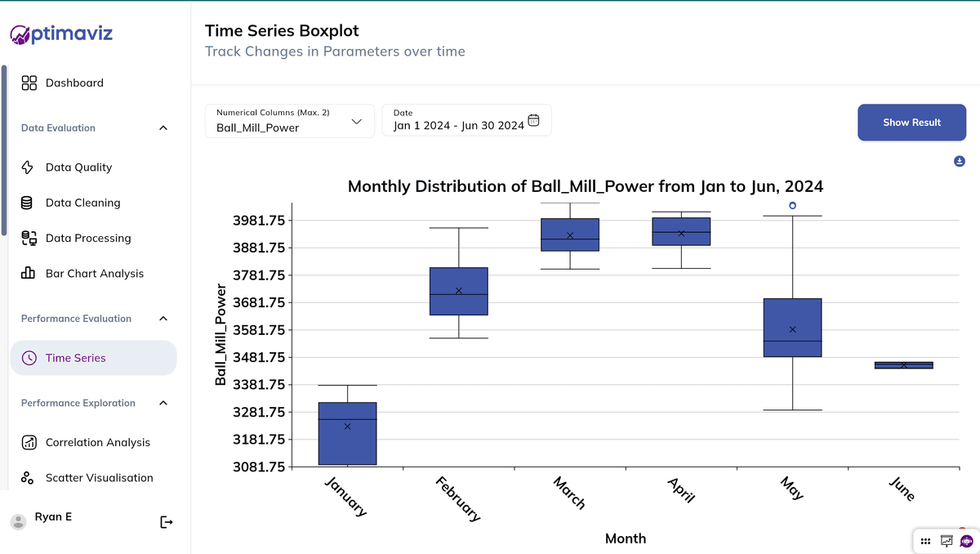Click the download chart icon
This screenshot has width=980, height=554.
pyautogui.click(x=960, y=162)
